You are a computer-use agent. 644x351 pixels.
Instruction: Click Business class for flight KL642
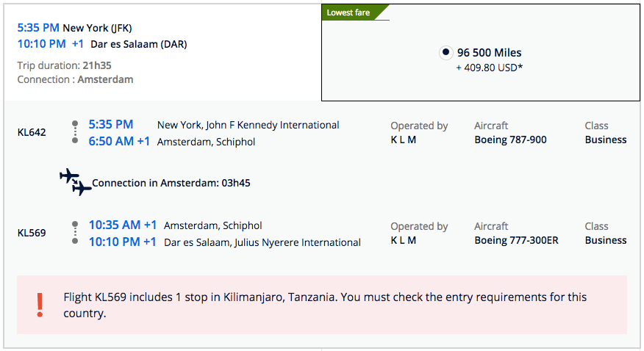pyautogui.click(x=606, y=140)
